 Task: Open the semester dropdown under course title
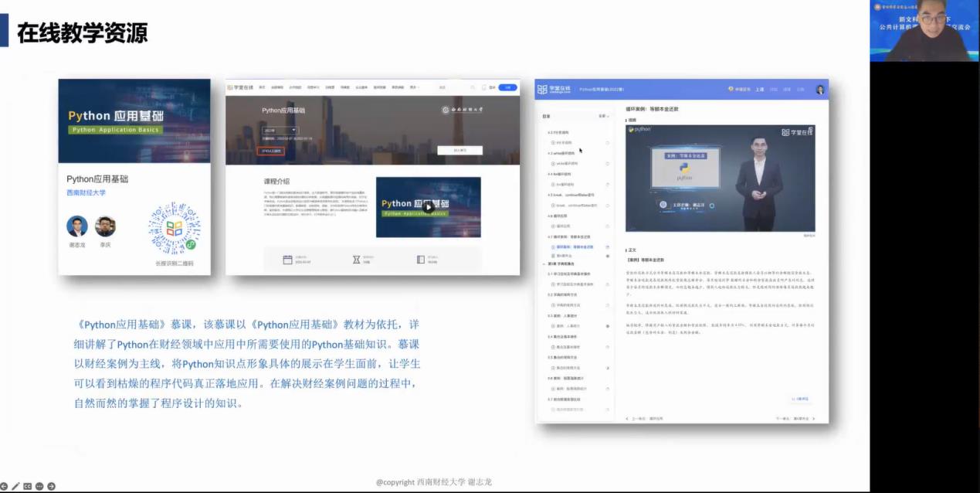tap(280, 131)
